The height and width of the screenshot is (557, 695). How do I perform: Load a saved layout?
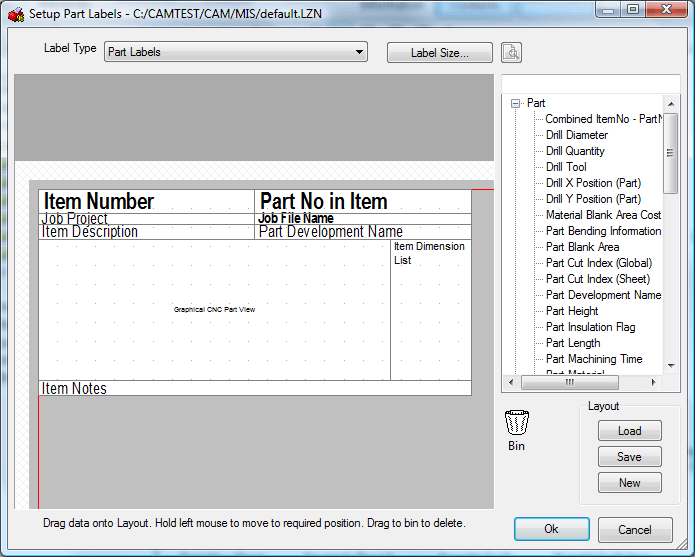629,431
